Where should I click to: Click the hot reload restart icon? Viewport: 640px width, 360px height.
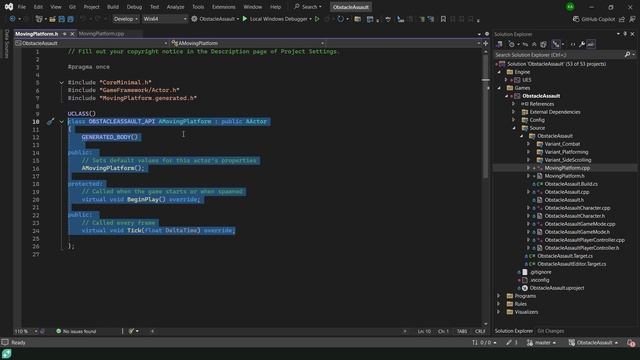pos(340,19)
